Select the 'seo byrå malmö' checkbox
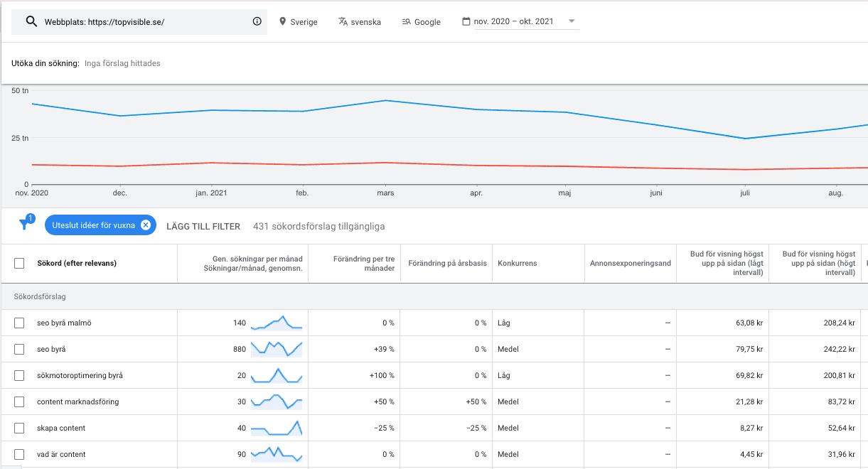 (19, 323)
